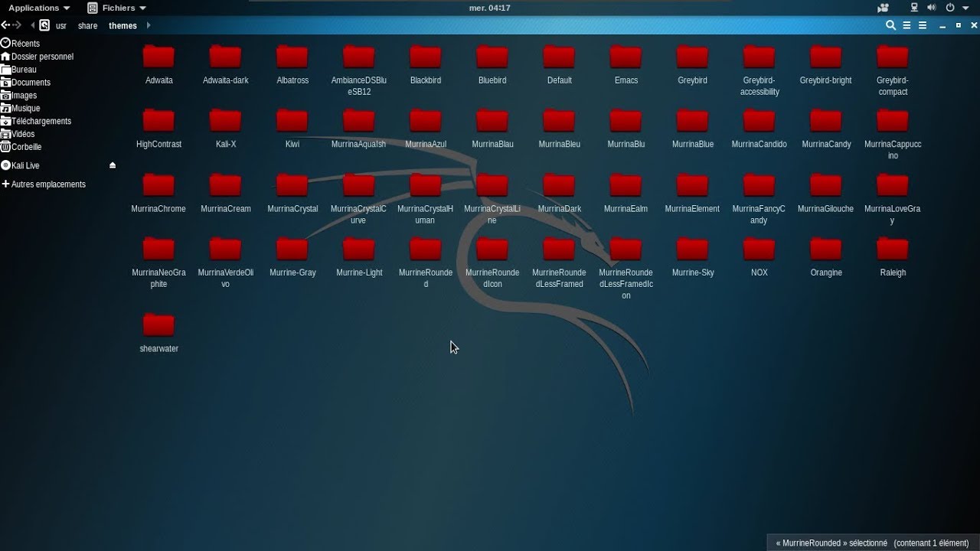Image resolution: width=980 pixels, height=551 pixels.
Task: Open the MurrinaAzul theme folder
Action: coord(425,120)
